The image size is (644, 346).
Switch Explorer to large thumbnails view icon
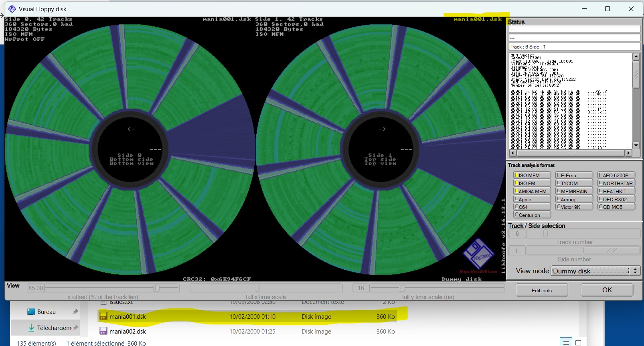pos(578,342)
